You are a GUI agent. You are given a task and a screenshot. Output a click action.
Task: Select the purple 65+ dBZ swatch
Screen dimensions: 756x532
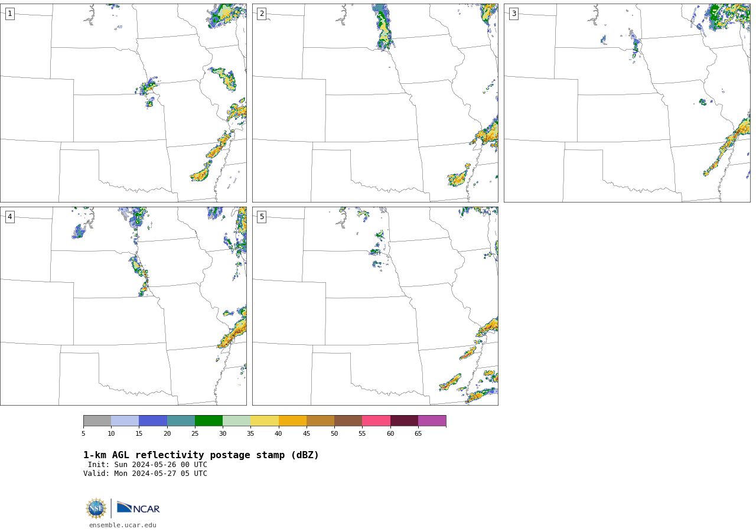(x=432, y=421)
